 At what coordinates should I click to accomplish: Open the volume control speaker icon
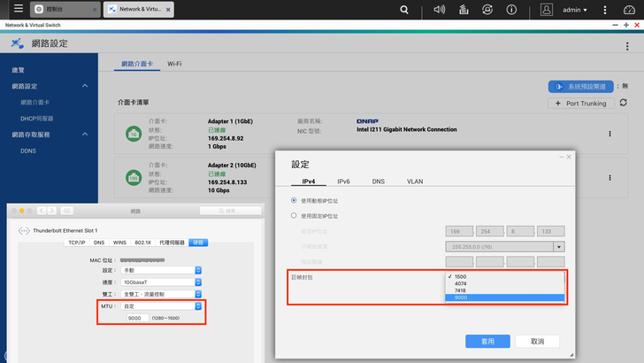point(439,10)
